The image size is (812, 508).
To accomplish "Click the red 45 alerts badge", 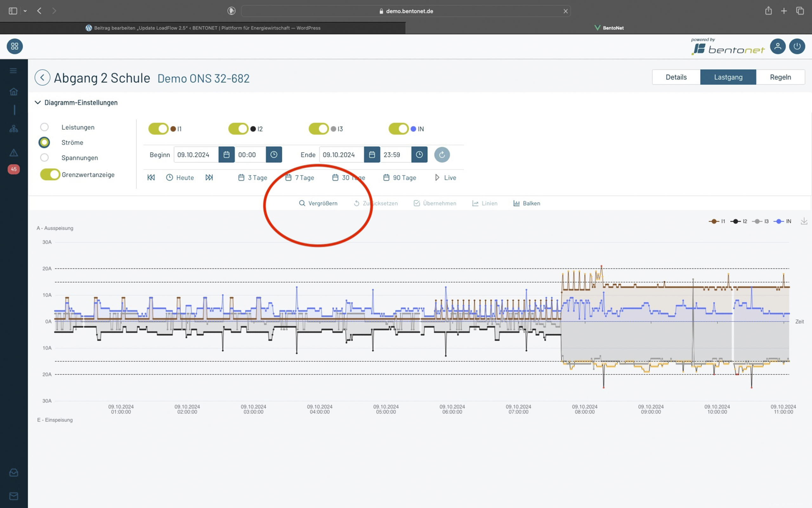I will [x=14, y=169].
